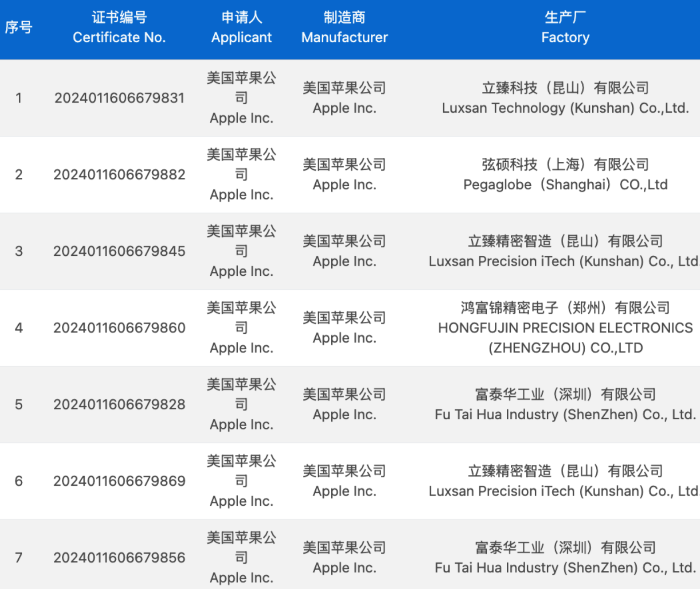Click the applicant cell in row 7

point(241,558)
